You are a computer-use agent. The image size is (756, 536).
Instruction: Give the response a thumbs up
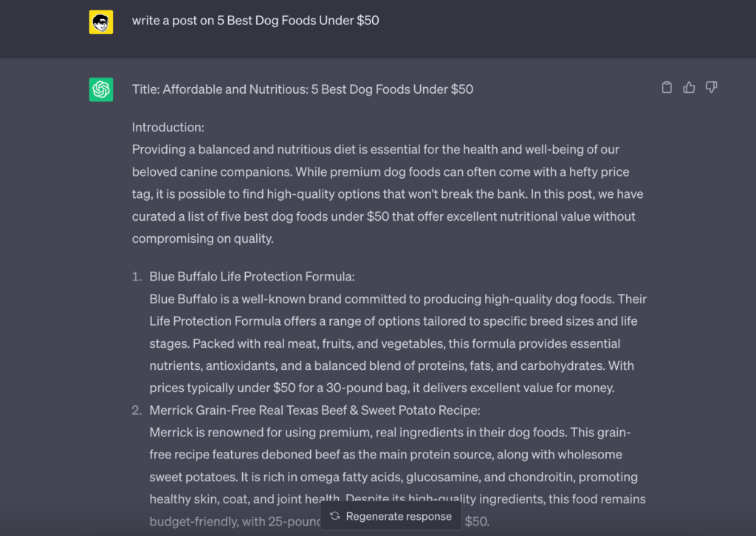point(689,86)
